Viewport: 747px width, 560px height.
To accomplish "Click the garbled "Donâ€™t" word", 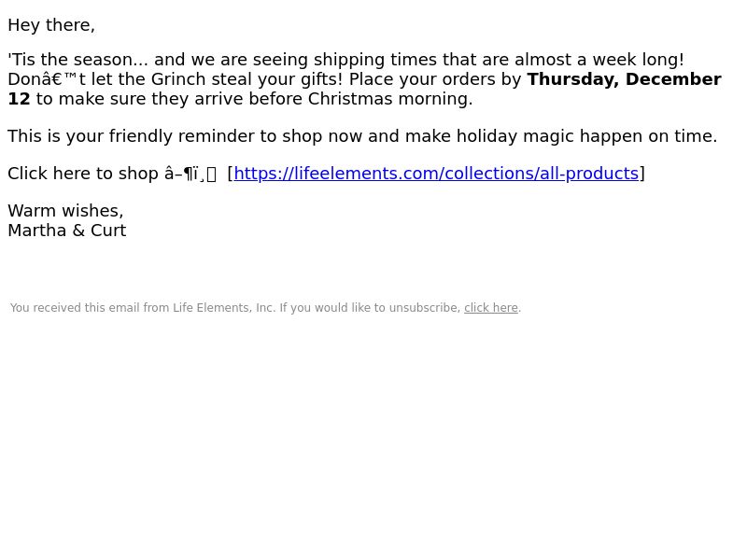I will 47,79.
